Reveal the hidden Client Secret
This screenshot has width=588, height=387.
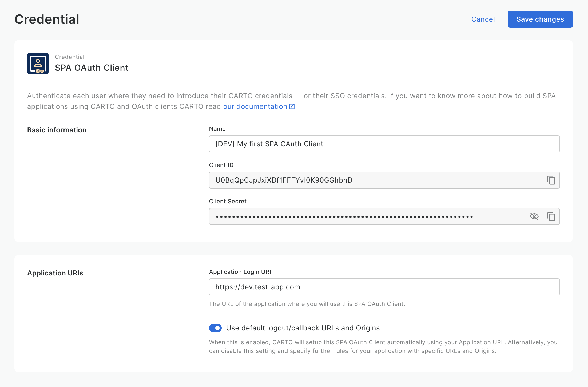(x=534, y=216)
